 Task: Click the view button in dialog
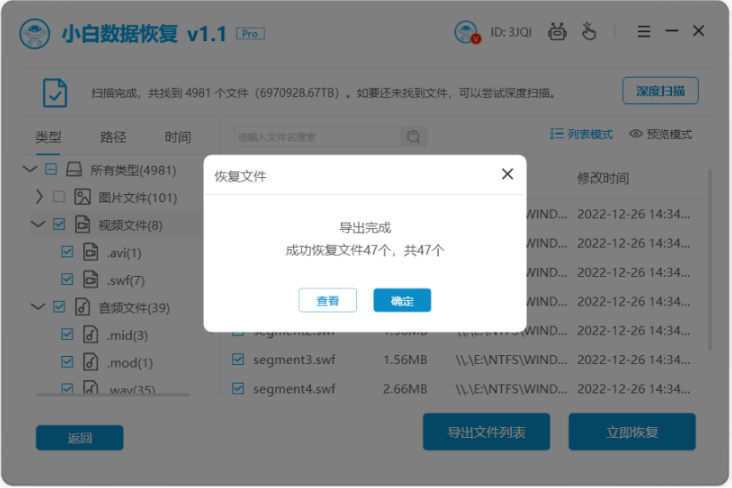pyautogui.click(x=327, y=300)
